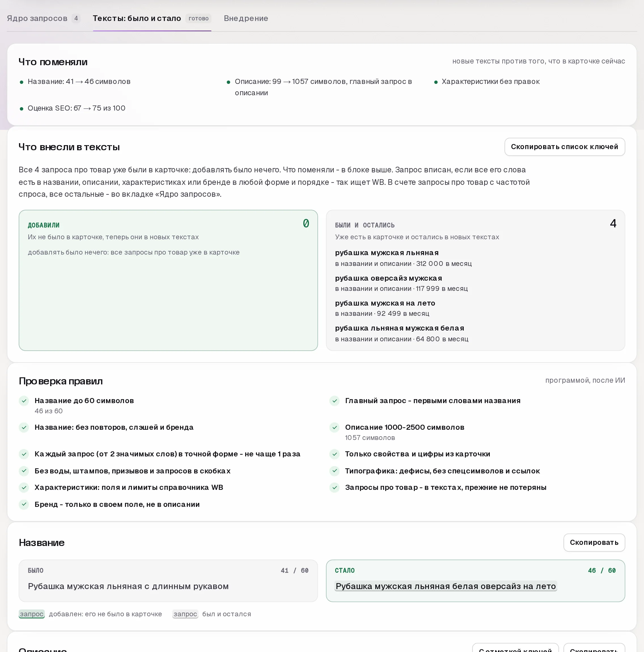Click green запрос legend tag for добавлен
Image resolution: width=644 pixels, height=652 pixels.
point(32,614)
